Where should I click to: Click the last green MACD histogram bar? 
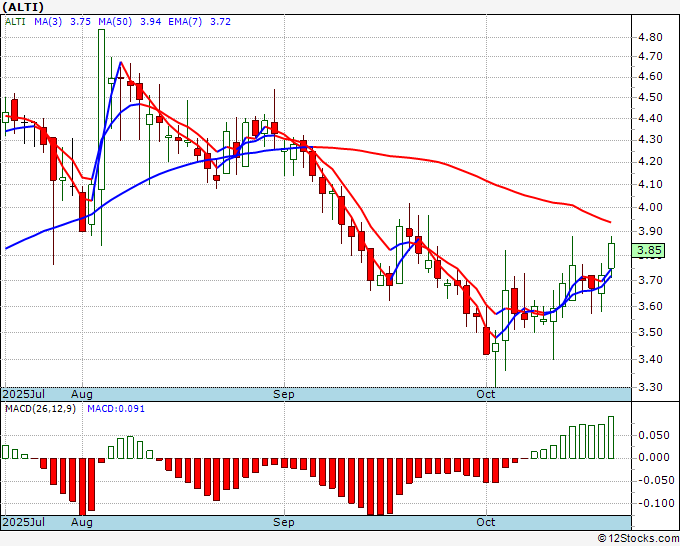click(x=611, y=437)
